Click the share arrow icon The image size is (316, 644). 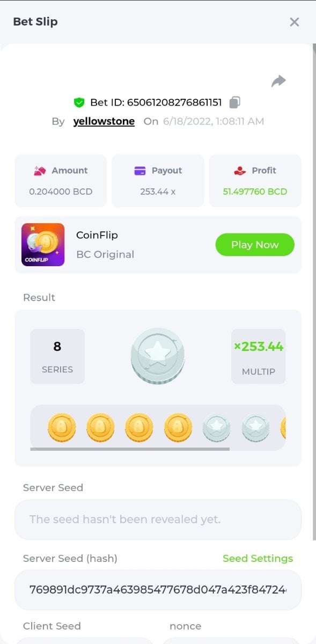tap(278, 81)
